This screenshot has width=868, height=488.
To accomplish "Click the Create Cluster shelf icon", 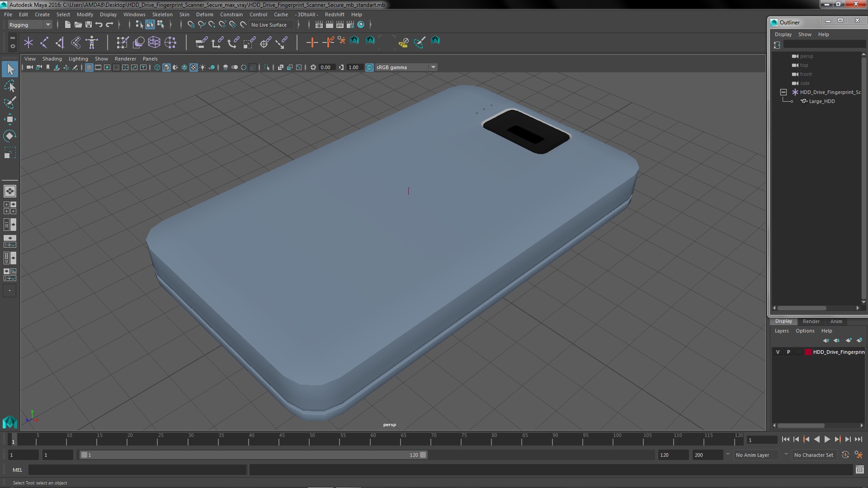I will pos(170,42).
